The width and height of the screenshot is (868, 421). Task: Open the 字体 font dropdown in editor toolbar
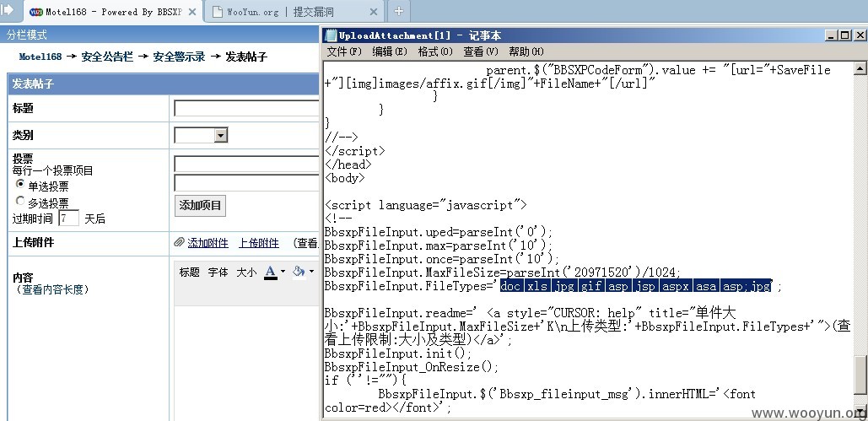coord(218,272)
